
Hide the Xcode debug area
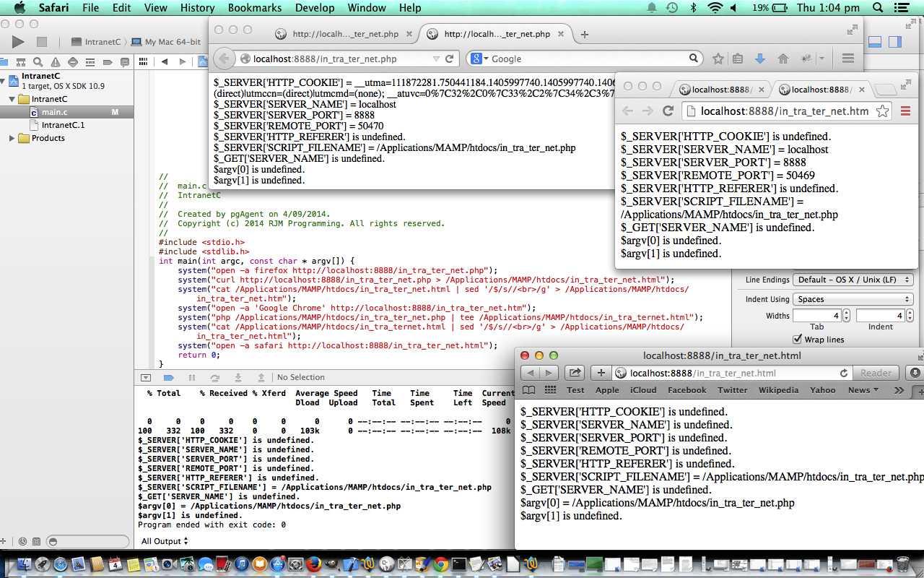(x=145, y=377)
